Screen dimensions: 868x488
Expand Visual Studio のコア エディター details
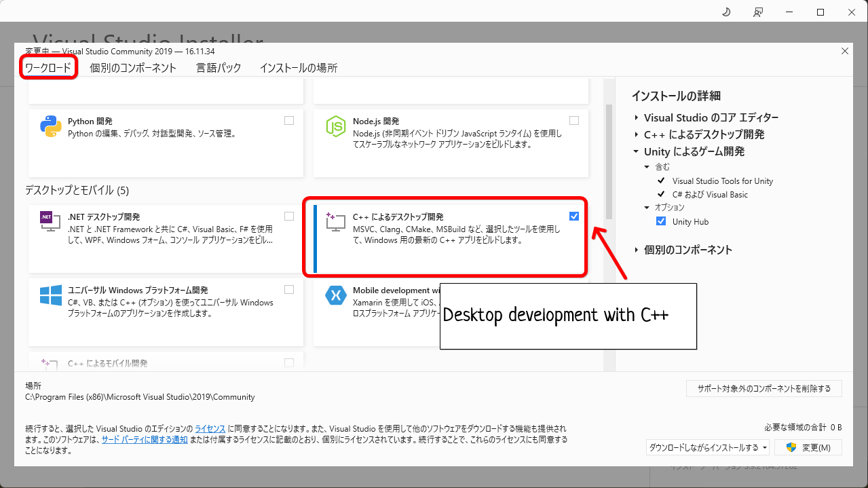click(x=637, y=117)
